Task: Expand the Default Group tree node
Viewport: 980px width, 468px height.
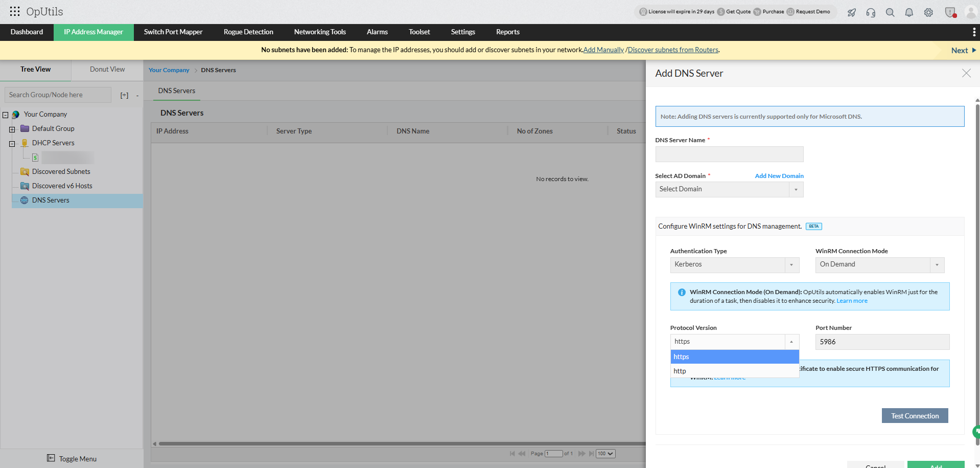Action: click(12, 129)
